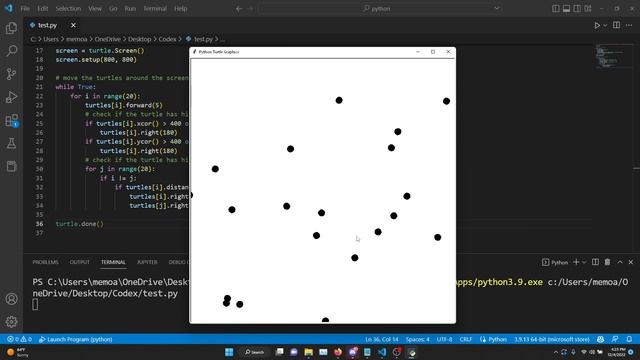Open the Accounts icon
The width and height of the screenshot is (640, 360).
[x=11, y=299]
